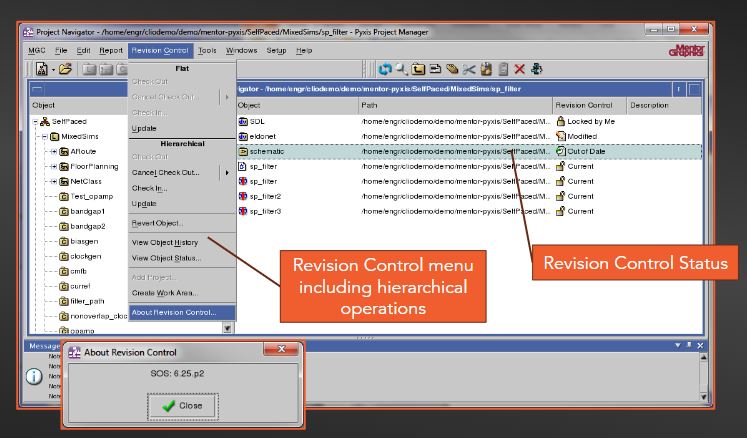Viewport: 747px width, 438px height.
Task: Expand the FloorPlanning tree node
Action: click(x=53, y=167)
